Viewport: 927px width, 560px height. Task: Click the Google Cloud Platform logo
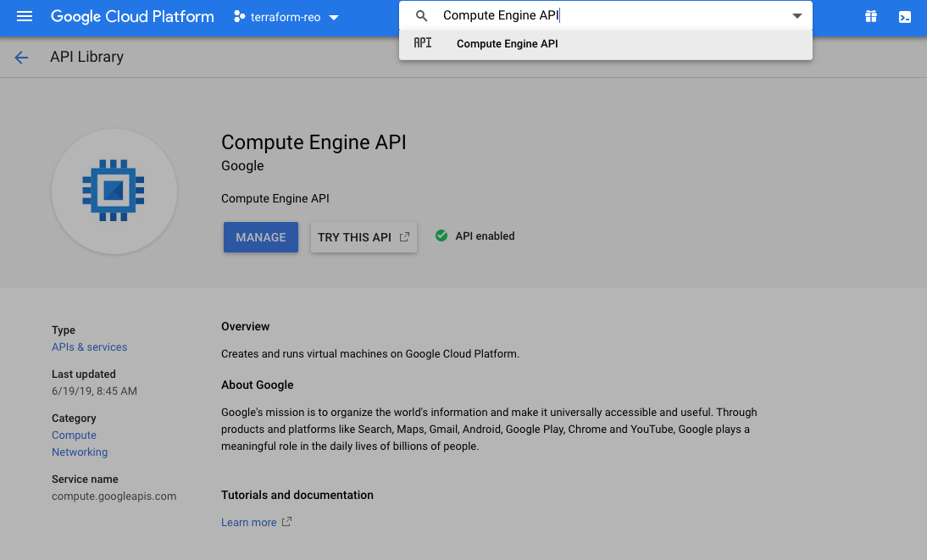click(132, 17)
